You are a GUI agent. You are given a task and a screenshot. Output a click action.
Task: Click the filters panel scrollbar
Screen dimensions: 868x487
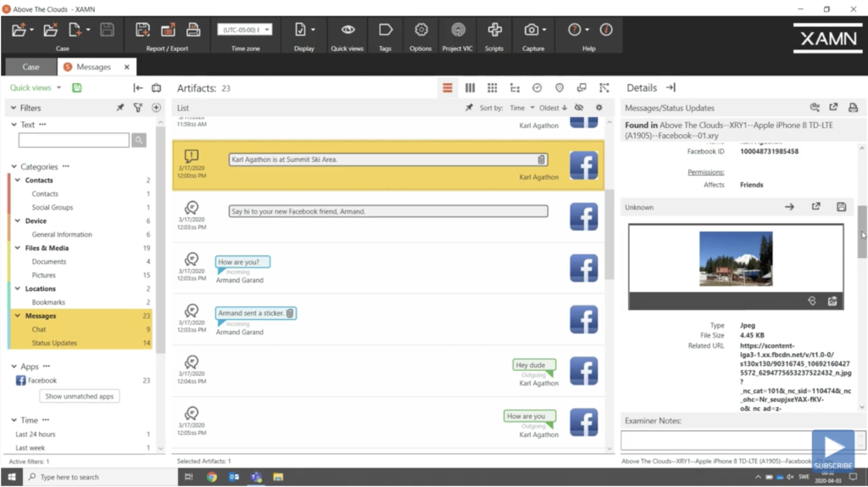pyautogui.click(x=160, y=239)
